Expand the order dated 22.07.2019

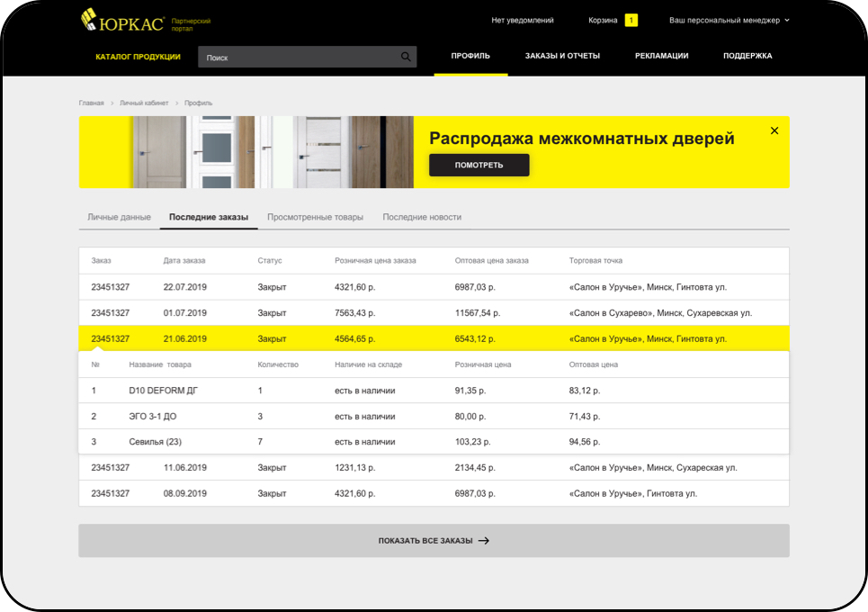point(434,287)
